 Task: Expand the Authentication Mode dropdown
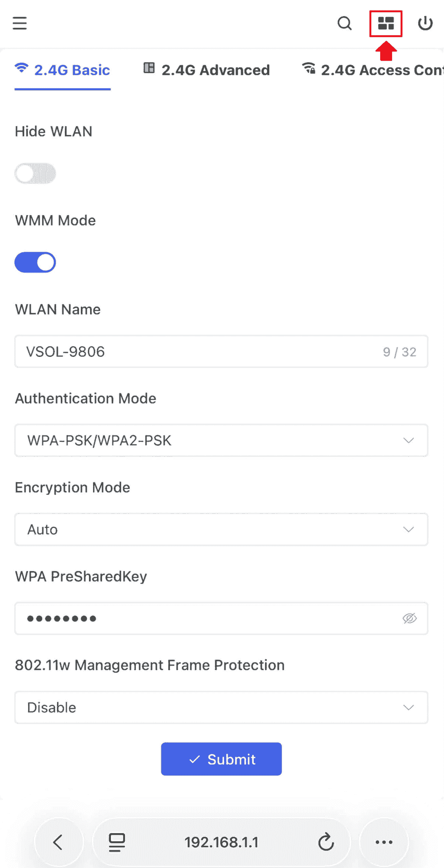coord(221,440)
